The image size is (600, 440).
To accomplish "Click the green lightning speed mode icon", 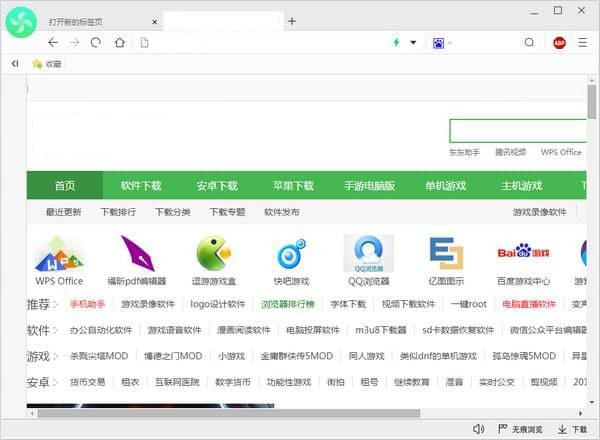I will [x=396, y=42].
